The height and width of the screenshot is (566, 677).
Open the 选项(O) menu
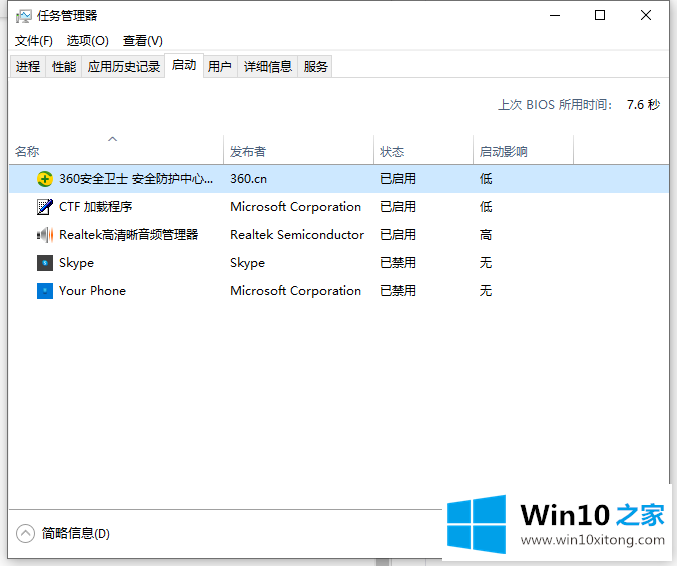click(x=88, y=41)
